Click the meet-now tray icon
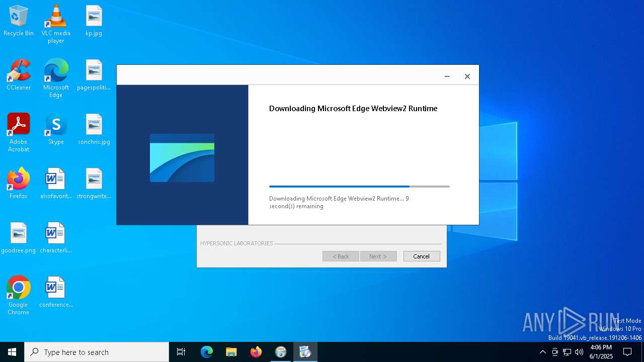Image resolution: width=644 pixels, height=362 pixels. coord(555,352)
